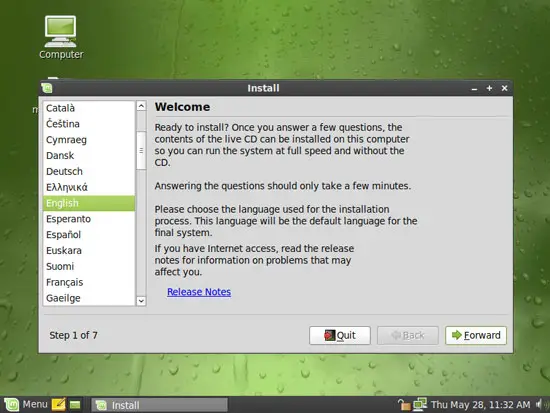The image size is (550, 413).
Task: Pick Deutsch as installation language
Action: tap(89, 171)
